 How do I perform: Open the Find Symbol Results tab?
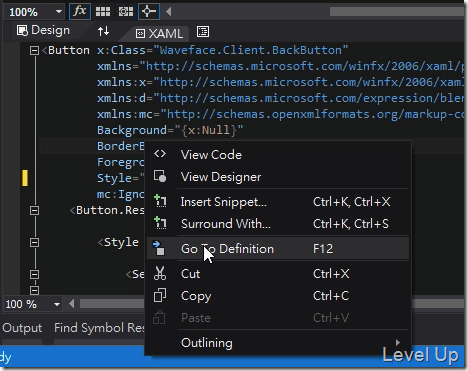click(x=99, y=328)
